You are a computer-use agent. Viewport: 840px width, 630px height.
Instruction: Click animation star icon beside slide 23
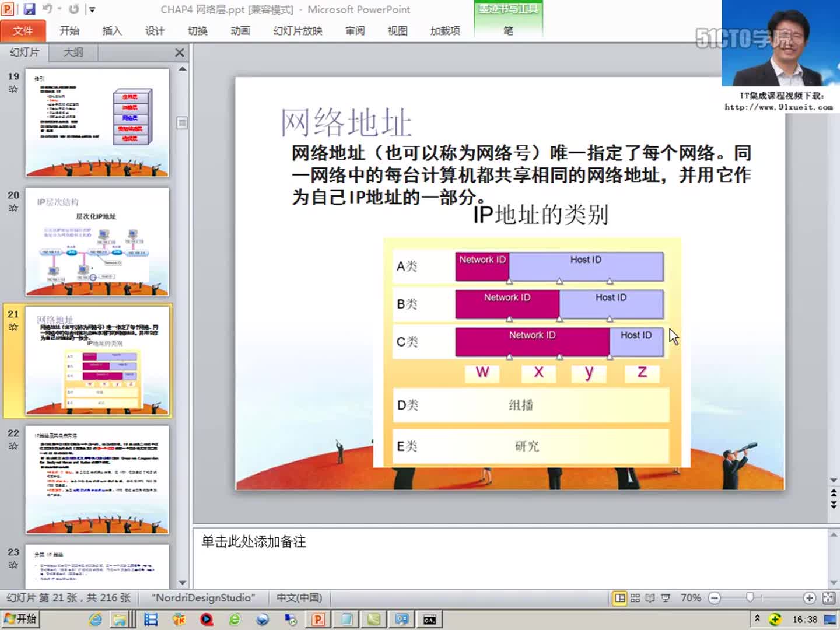(13, 565)
